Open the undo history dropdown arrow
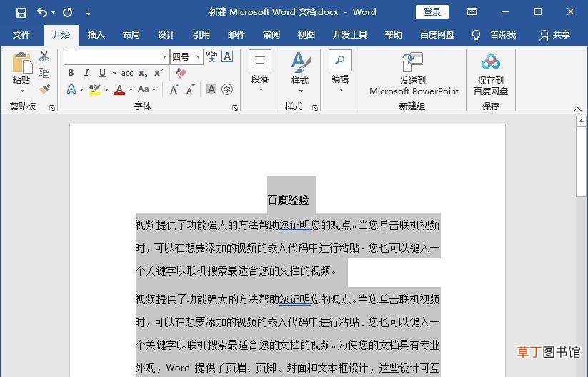Screen dimensions: 588x377 (x=53, y=13)
